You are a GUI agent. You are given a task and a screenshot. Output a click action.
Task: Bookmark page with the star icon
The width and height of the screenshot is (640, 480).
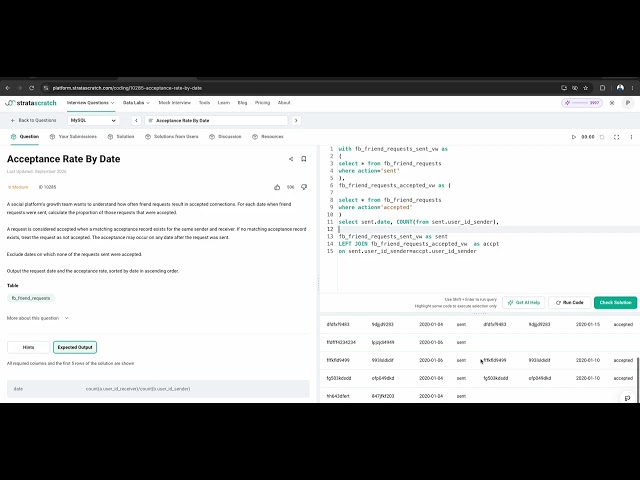click(586, 88)
